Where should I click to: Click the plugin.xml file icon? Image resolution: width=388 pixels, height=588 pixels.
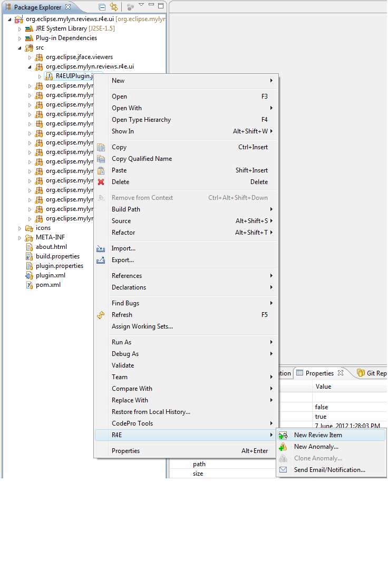[x=29, y=276]
